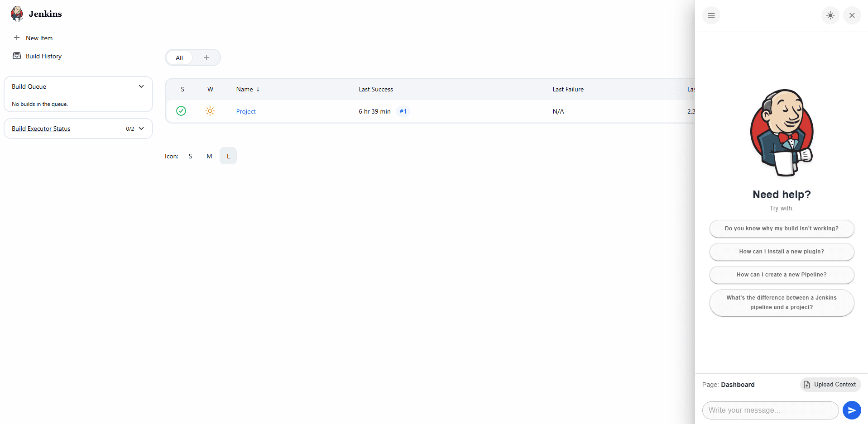Sort jobs by Name column
Viewport: 868px width, 424px height.
tap(248, 89)
